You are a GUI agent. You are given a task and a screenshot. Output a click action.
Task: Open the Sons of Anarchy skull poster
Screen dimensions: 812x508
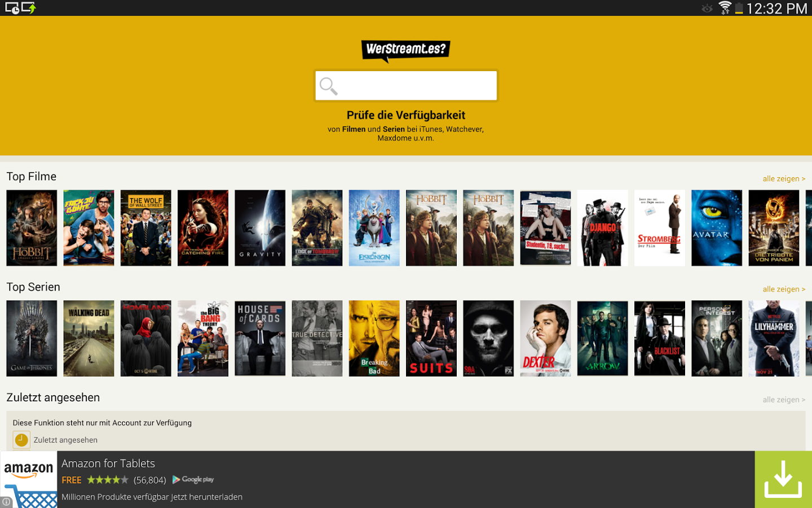click(x=488, y=339)
